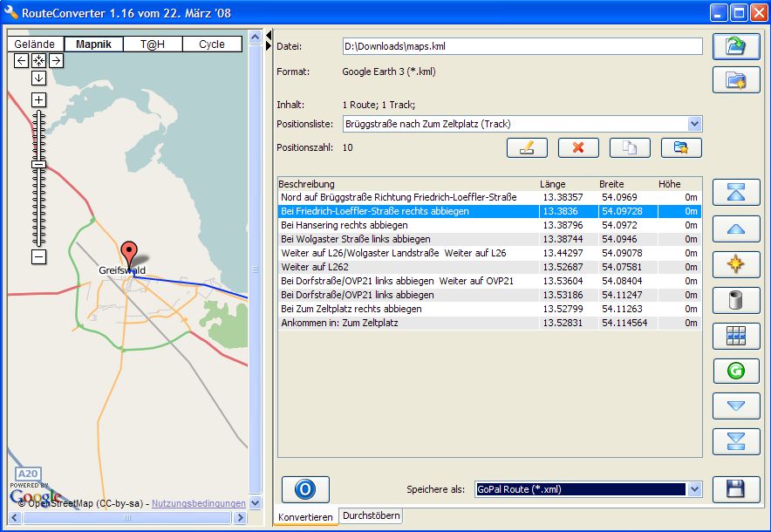Switch to the Durchstöbern tab
Viewport: 771px width, 532px height.
[372, 515]
